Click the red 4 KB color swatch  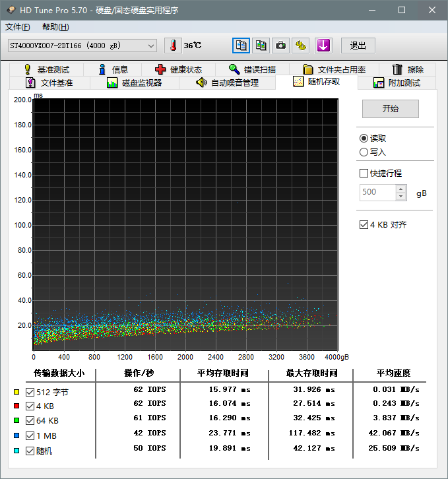(x=16, y=406)
